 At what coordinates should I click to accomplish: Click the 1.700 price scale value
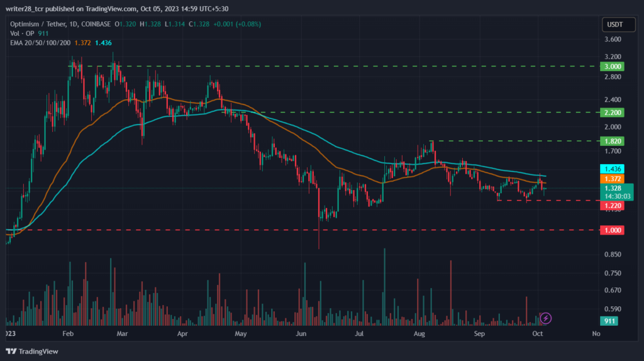[x=613, y=151]
